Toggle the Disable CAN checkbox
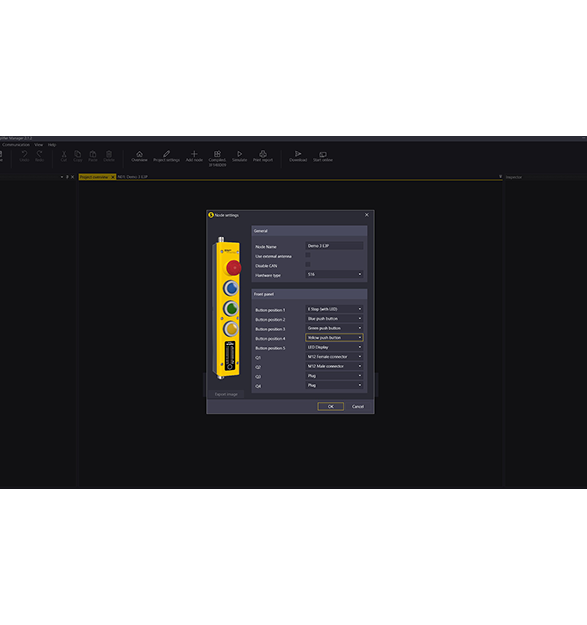Screen dimensions: 587x625 pos(308,265)
